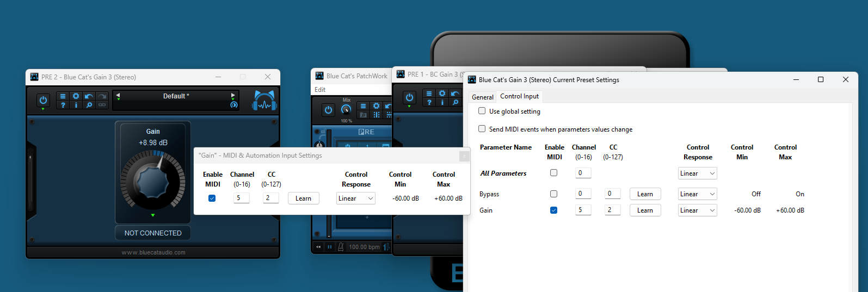This screenshot has height=292, width=868.
Task: Check 'Use global setting' checkbox
Action: [482, 111]
